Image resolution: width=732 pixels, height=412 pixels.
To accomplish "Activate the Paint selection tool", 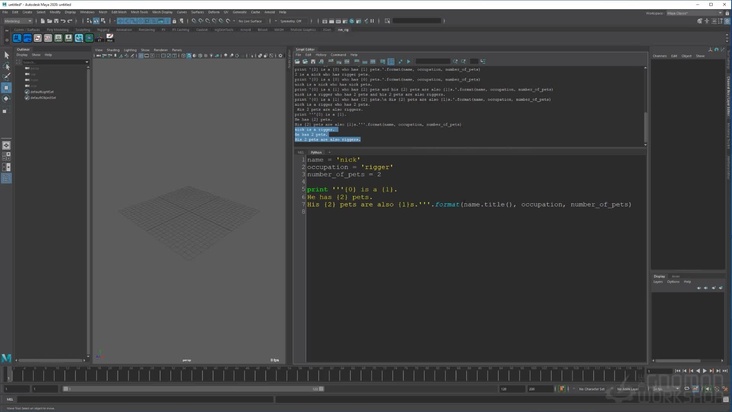I will 7,77.
